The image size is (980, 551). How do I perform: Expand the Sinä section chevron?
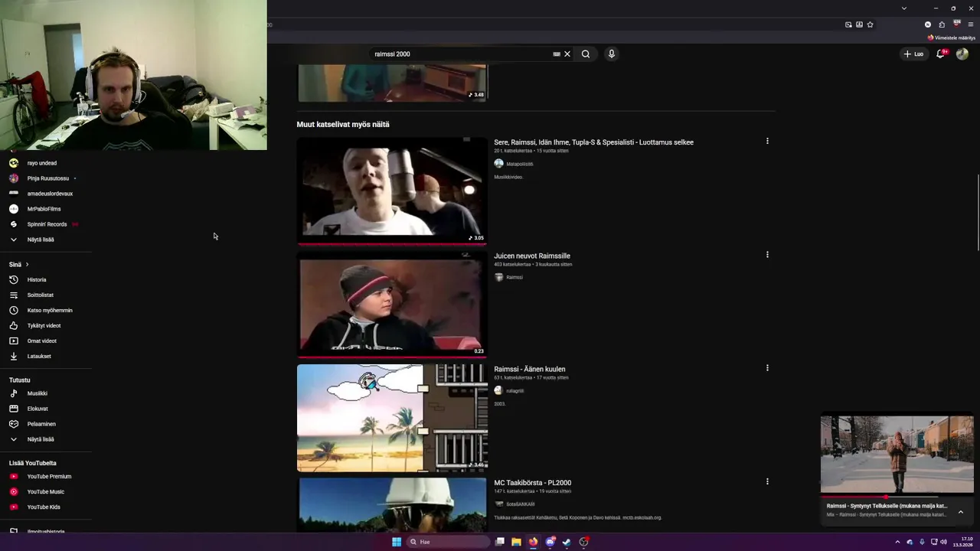27,265
